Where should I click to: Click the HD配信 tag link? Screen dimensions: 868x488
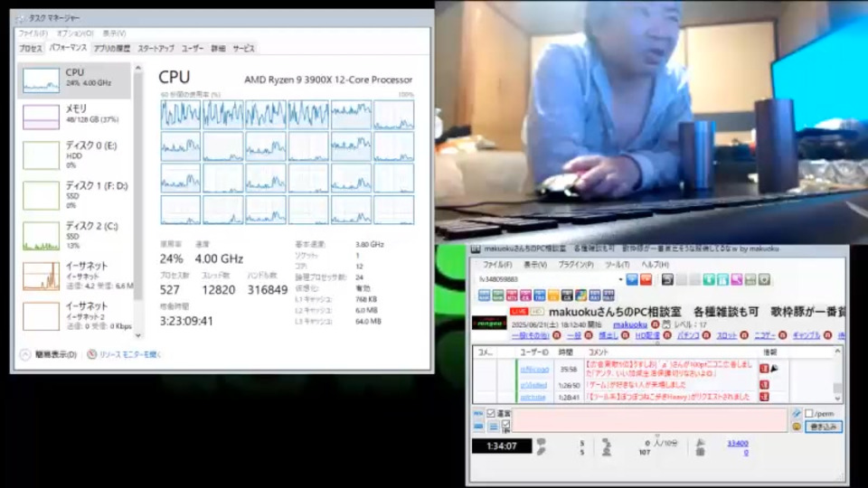point(647,335)
